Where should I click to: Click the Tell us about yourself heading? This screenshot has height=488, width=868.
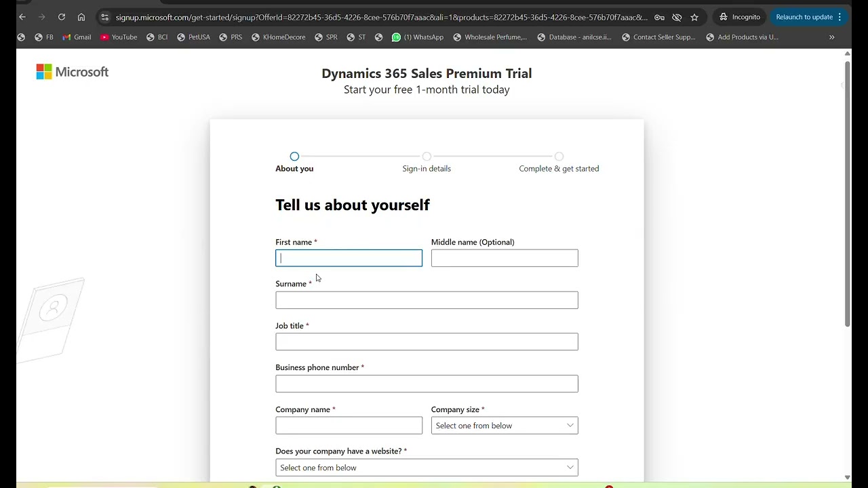coord(353,205)
